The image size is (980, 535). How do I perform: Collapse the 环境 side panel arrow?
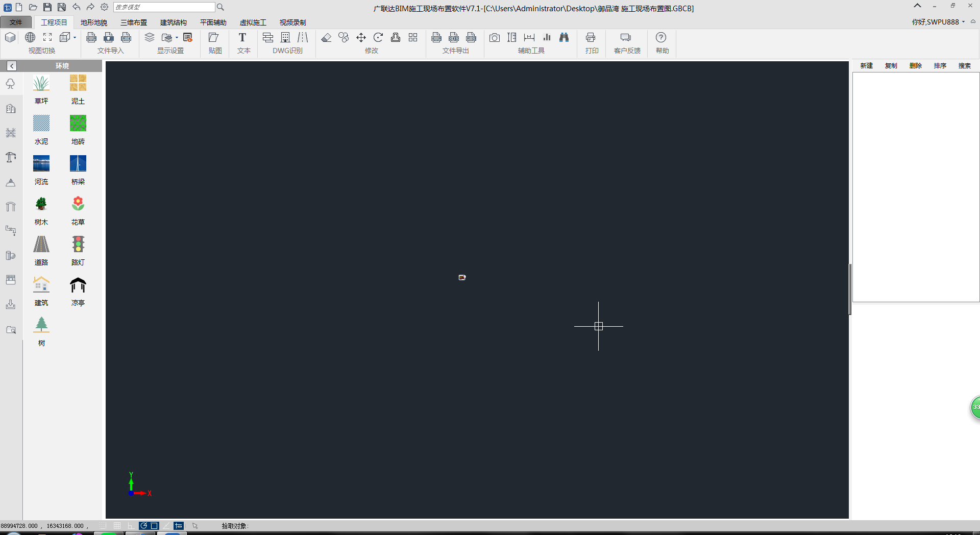[12, 66]
